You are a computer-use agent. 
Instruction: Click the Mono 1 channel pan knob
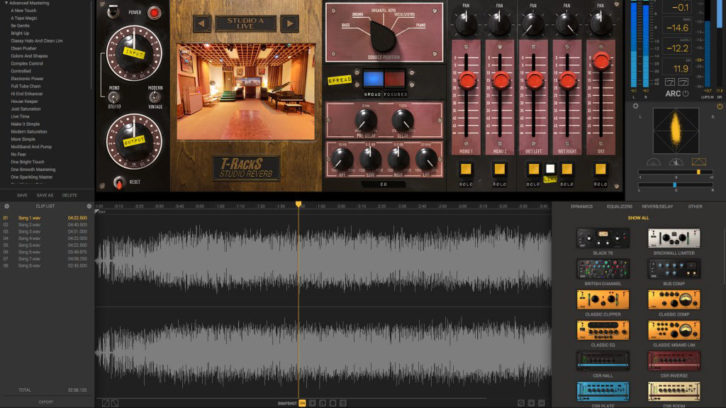466,23
